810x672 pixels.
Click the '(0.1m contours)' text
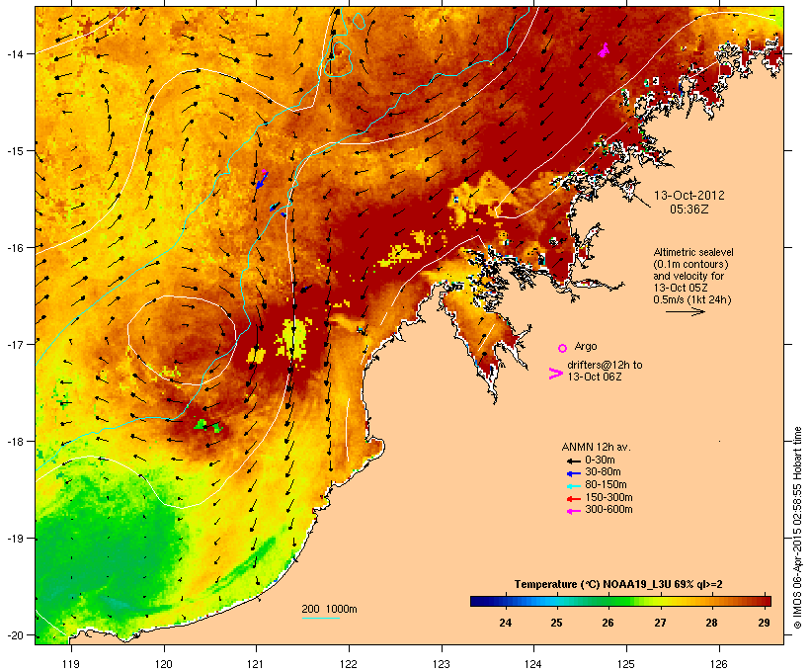tap(690, 264)
